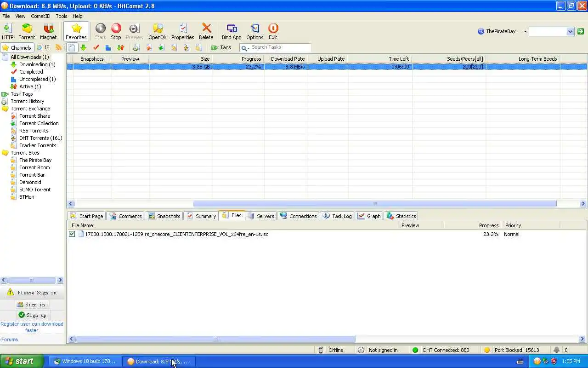
Task: Switch sidebar to IE tab
Action: [x=43, y=47]
